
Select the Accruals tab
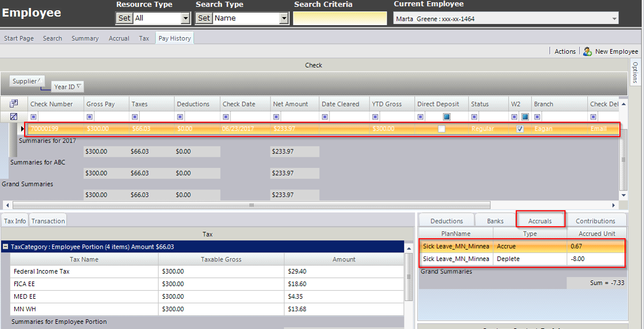540,221
